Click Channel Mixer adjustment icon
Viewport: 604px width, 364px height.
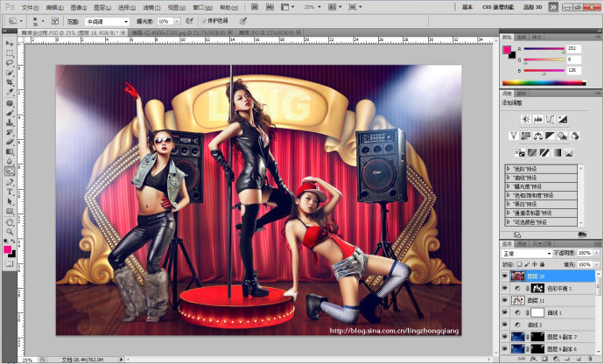(575, 136)
